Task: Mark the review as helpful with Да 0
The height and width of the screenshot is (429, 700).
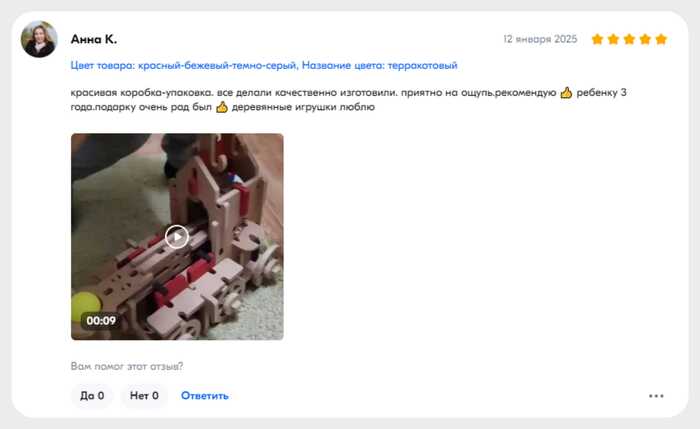Action: (x=92, y=396)
